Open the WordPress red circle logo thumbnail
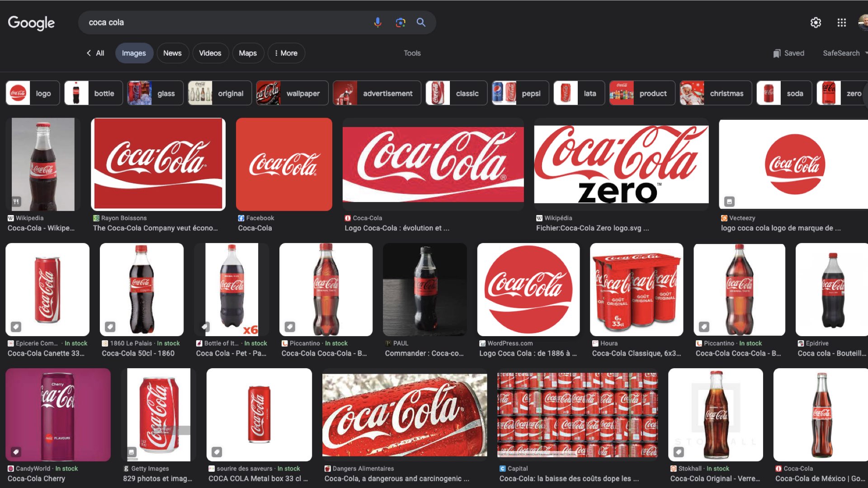 (528, 290)
